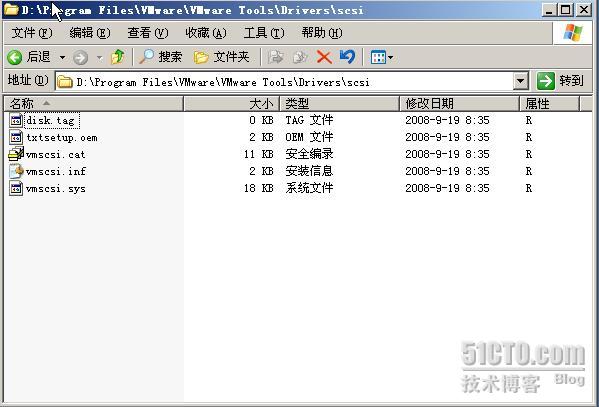Screen dimensions: 599x407
Task: Open the 文件(F) menu
Action: coord(32,33)
